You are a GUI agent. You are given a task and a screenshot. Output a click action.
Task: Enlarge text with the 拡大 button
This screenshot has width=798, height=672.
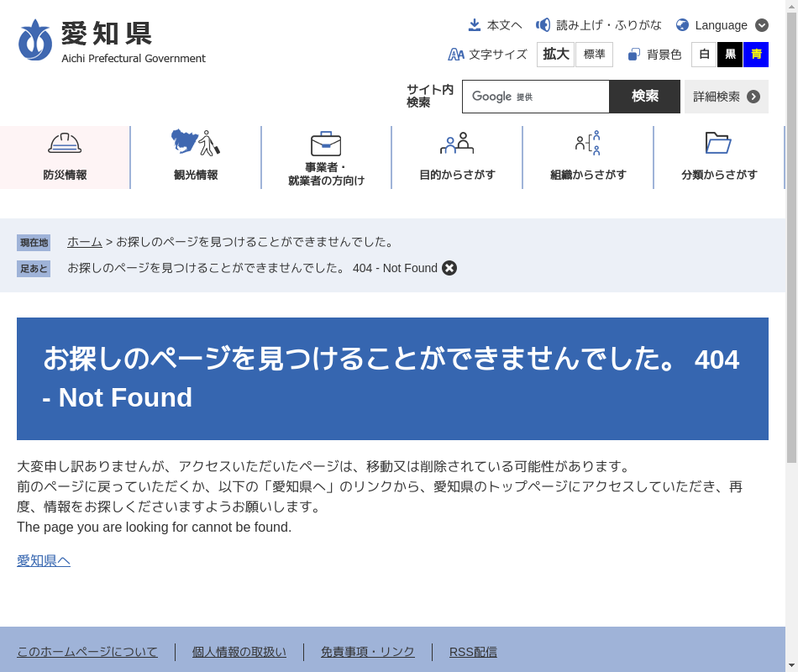556,55
